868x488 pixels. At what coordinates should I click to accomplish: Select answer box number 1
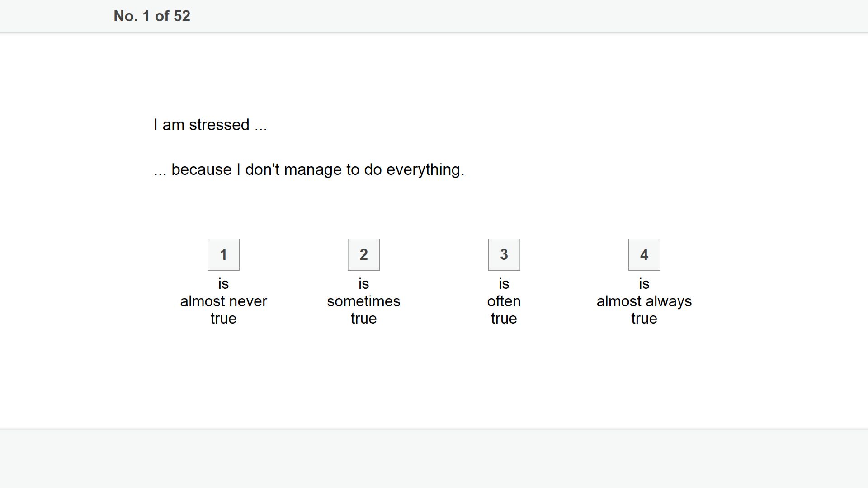click(x=223, y=254)
